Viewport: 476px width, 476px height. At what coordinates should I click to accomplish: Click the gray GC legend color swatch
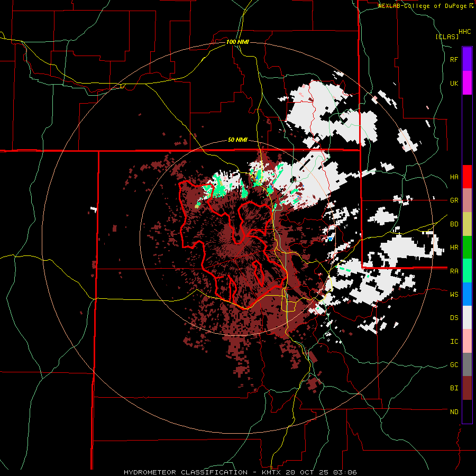click(x=467, y=364)
